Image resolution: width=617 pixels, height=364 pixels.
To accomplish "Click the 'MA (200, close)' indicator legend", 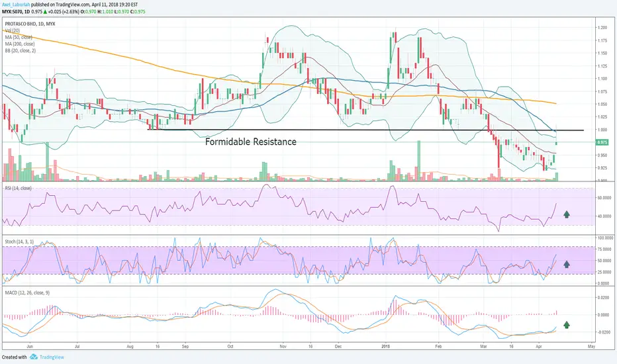I will point(20,44).
